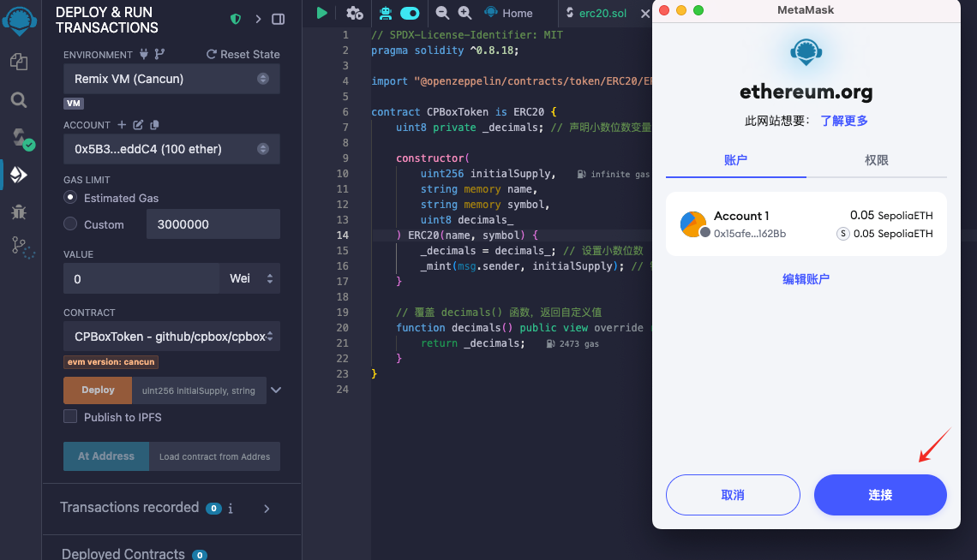Image resolution: width=977 pixels, height=560 pixels.
Task: Click line number 14 in editor
Action: coord(343,235)
